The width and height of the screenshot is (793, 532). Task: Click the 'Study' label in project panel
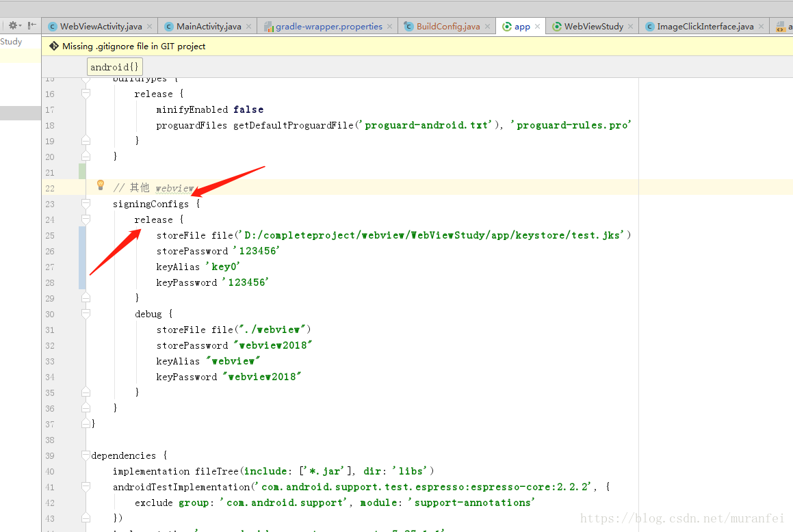11,42
